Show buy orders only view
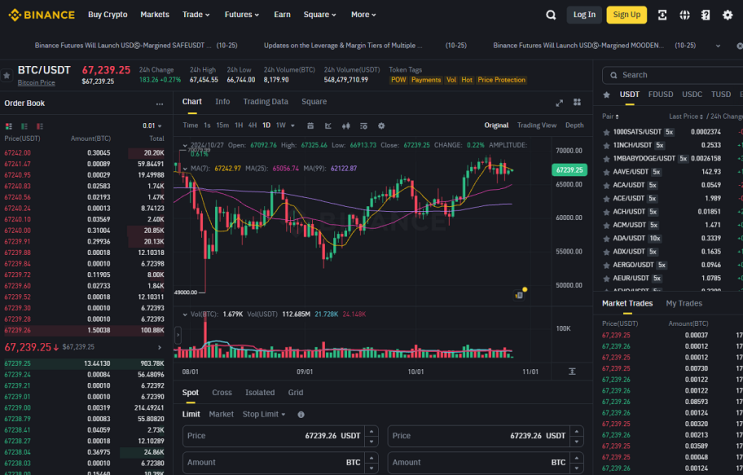This screenshot has width=743, height=475. point(24,126)
